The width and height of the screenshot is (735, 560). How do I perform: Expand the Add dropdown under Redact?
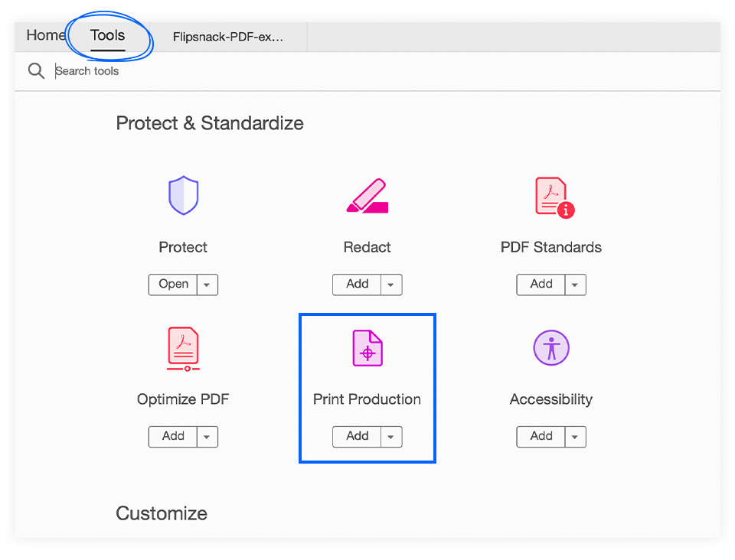tap(391, 285)
